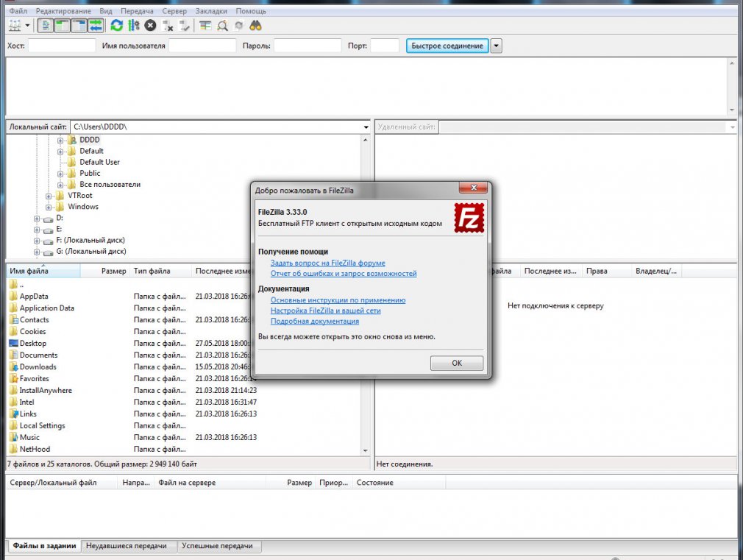The height and width of the screenshot is (560, 743).
Task: Click the Быстрое соединение button
Action: click(x=447, y=46)
